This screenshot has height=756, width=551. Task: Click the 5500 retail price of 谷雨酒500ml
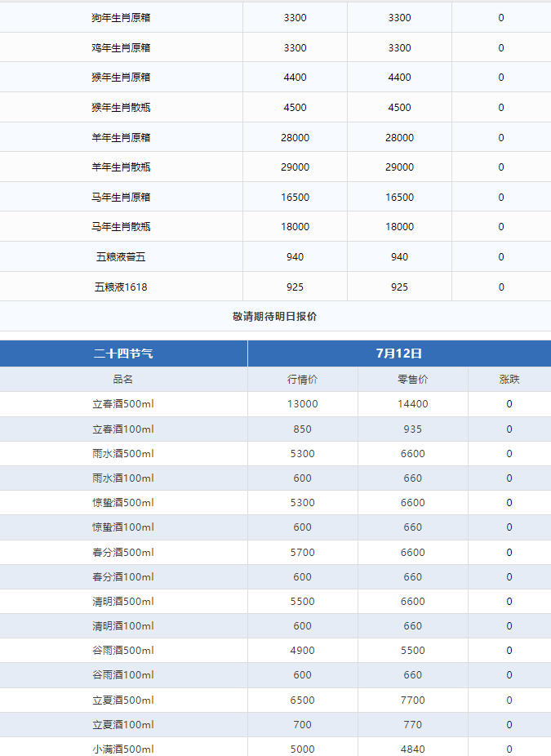click(x=413, y=651)
